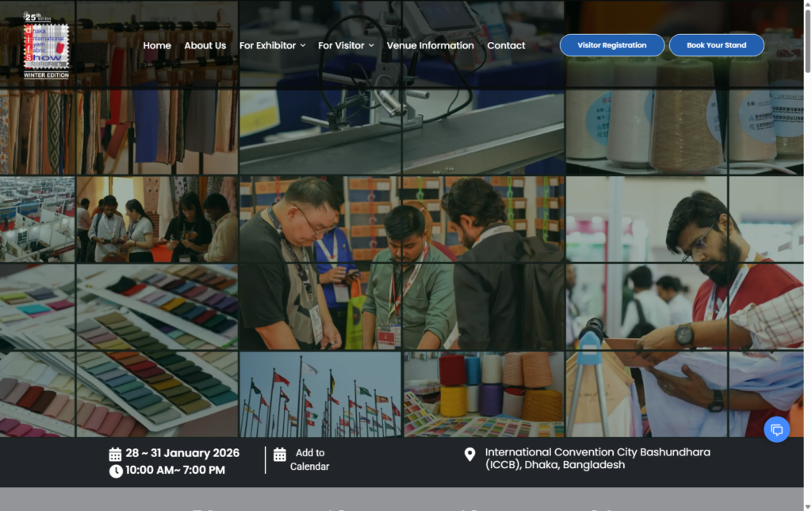Viewport: 812px width, 511px height.
Task: Expand the For Visitor dropdown chevron
Action: [x=371, y=46]
